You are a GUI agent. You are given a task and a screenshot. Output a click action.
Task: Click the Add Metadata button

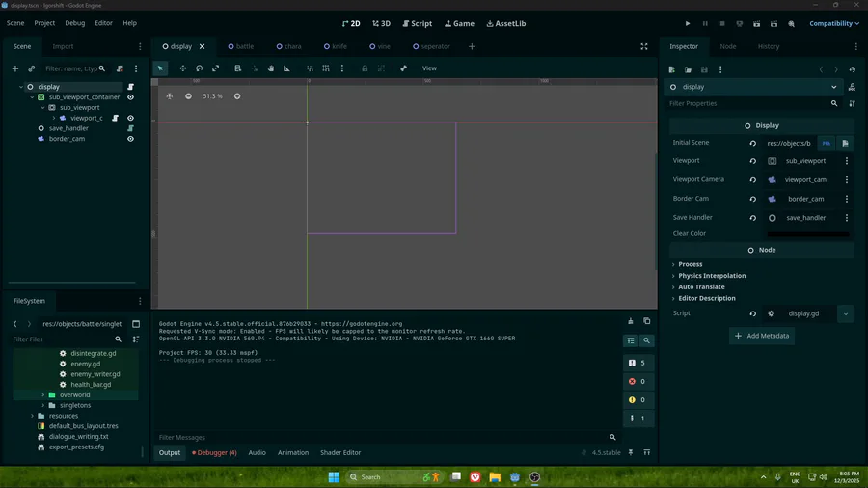click(762, 336)
